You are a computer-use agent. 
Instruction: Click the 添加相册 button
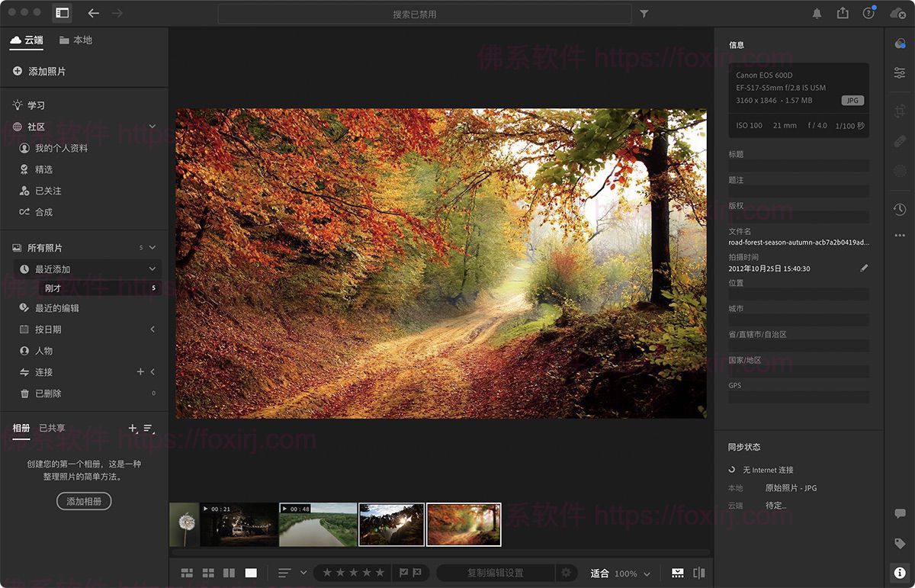point(84,501)
